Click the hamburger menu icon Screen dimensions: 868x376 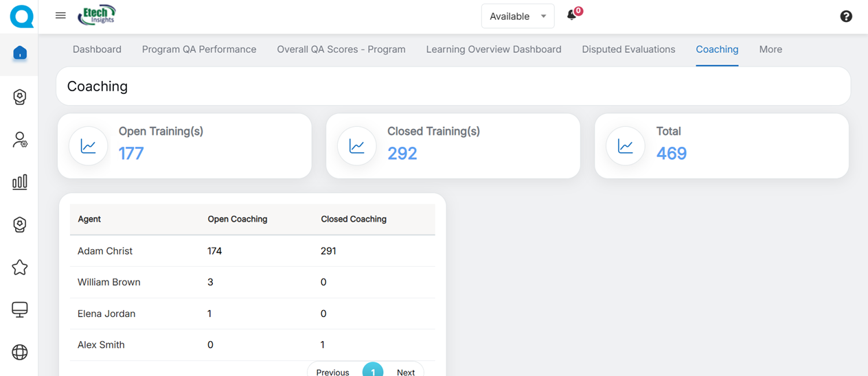click(60, 16)
